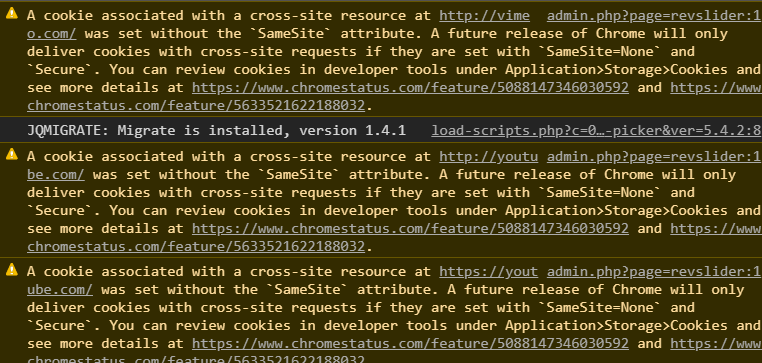Open the https://youtube.com/ link in the third warning

coord(488,272)
